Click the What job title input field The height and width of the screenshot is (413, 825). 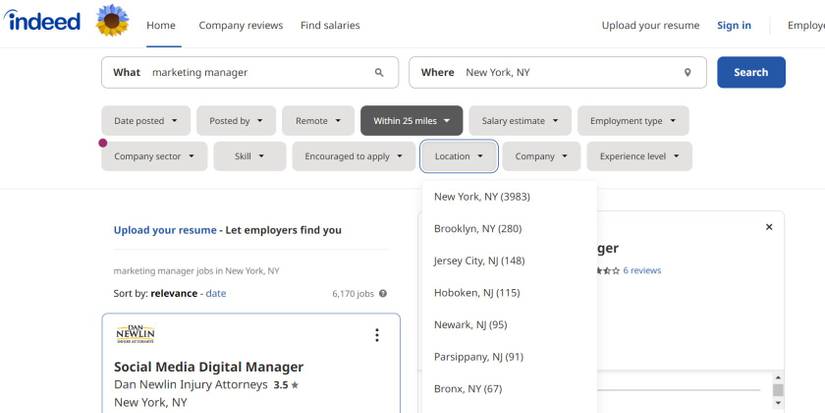(x=250, y=73)
